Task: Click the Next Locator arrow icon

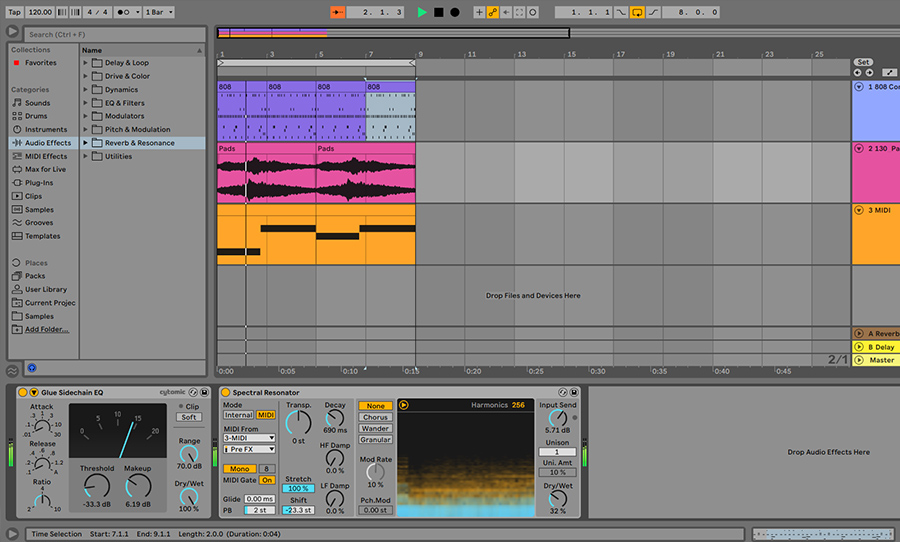Action: (869, 72)
